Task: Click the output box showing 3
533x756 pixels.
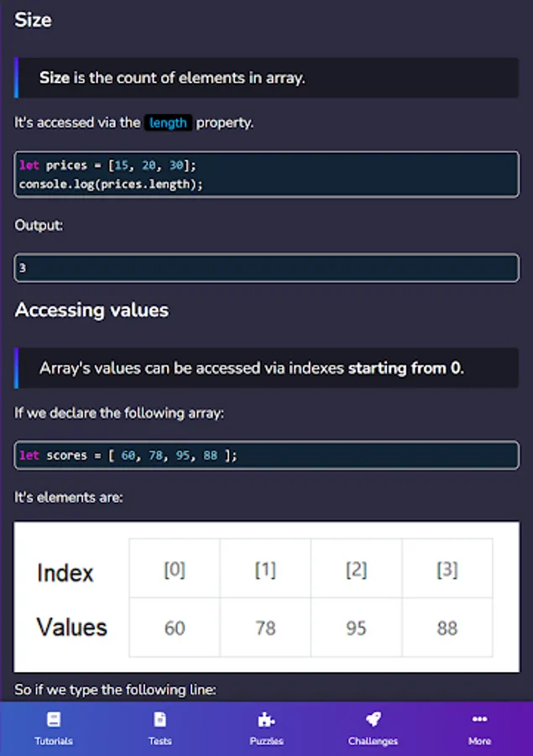Action: (x=266, y=268)
